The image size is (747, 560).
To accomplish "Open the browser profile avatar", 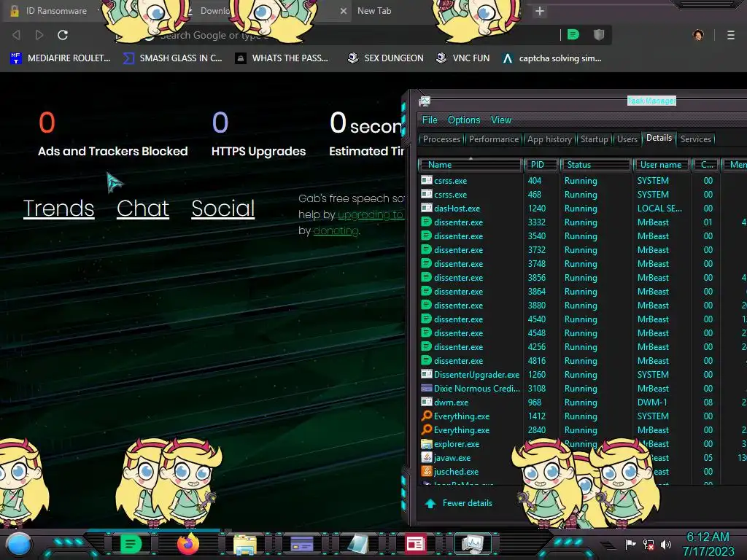I will pos(698,35).
